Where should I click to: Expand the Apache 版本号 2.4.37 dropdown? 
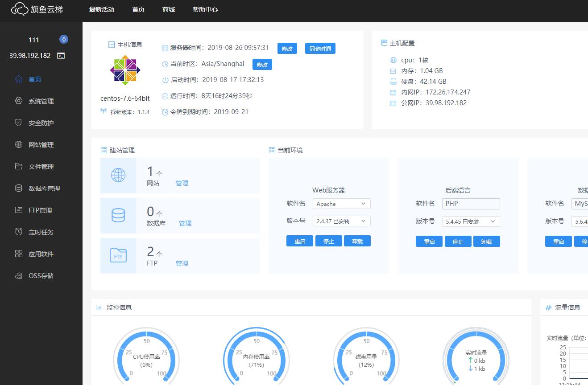341,221
